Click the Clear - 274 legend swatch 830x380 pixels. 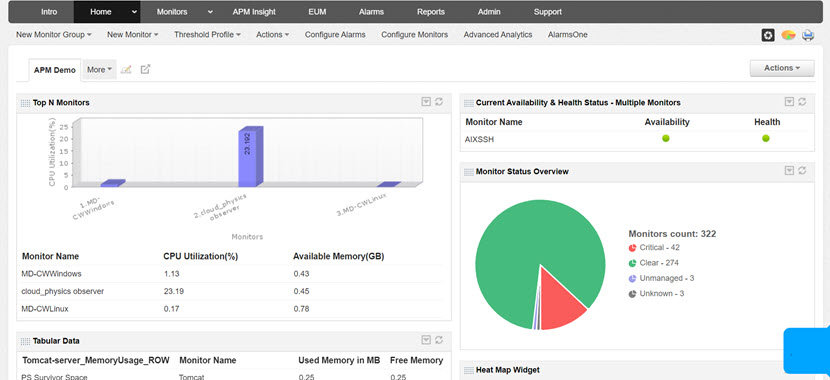pos(632,263)
